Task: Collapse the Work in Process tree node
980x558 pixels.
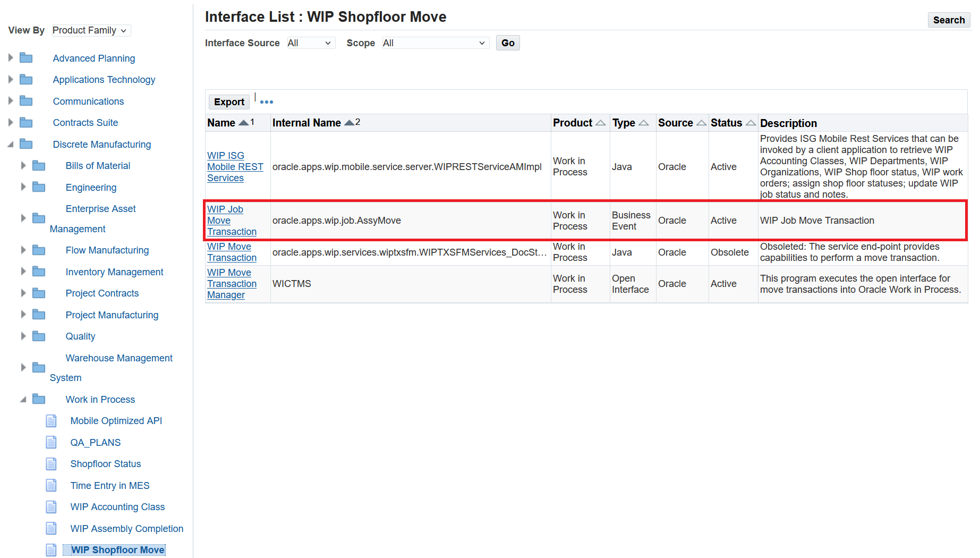Action: pyautogui.click(x=23, y=399)
